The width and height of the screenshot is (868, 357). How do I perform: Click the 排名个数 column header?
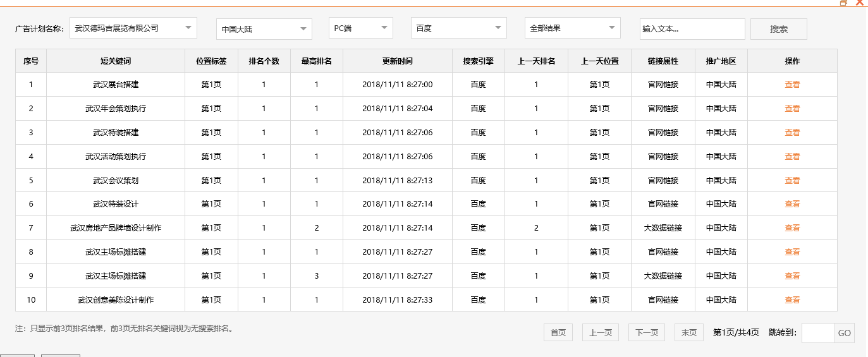[x=264, y=61]
